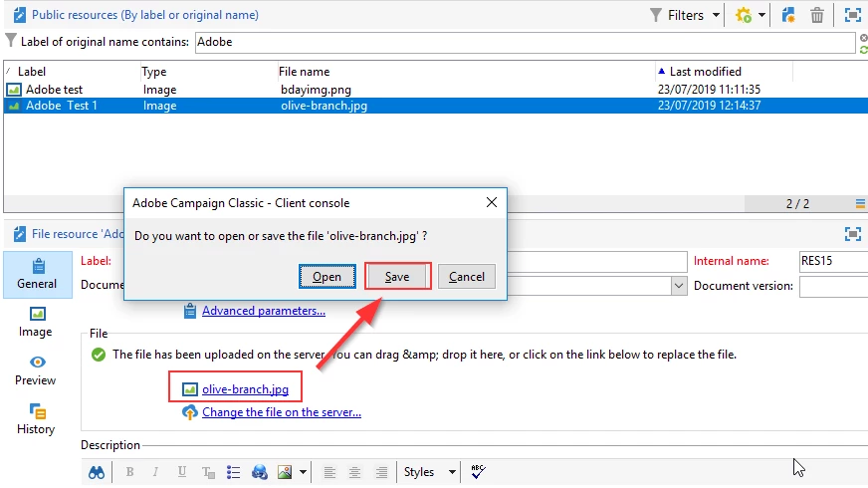This screenshot has width=868, height=488.
Task: Click the image icon beside olive-branch.jpg link
Action: (x=190, y=389)
